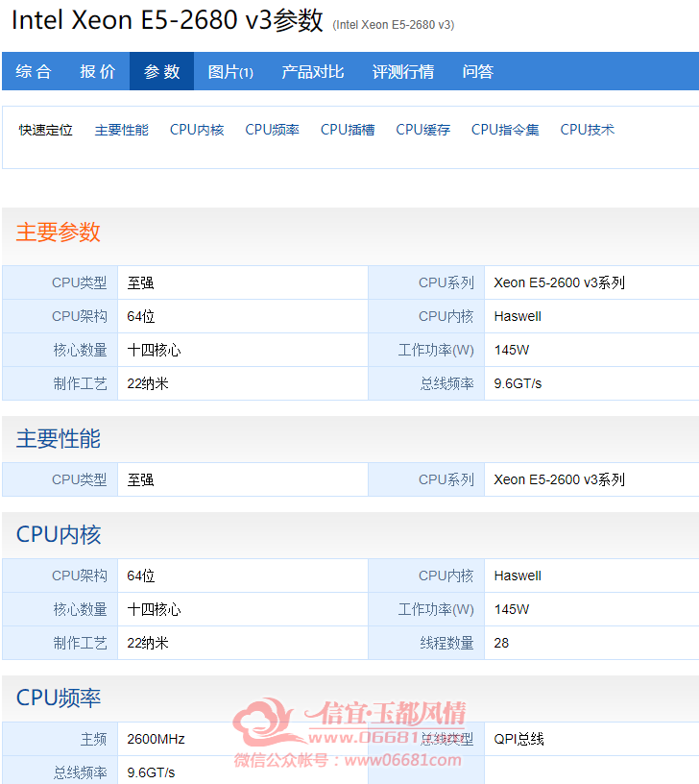Click Haswell value in 主要参数 table
Screen dimensions: 699x784
[x=518, y=316]
